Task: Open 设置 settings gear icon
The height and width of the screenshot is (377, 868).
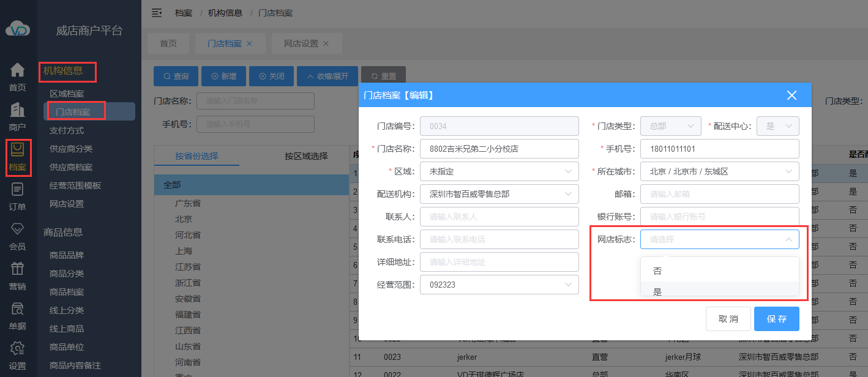Action: (18, 349)
